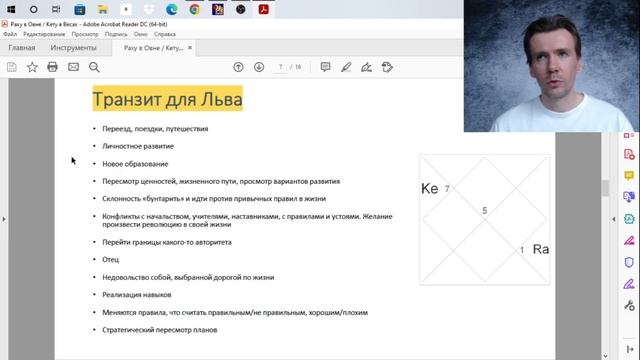Open the Файл menu
This screenshot has width=640, height=360.
pos(10,34)
